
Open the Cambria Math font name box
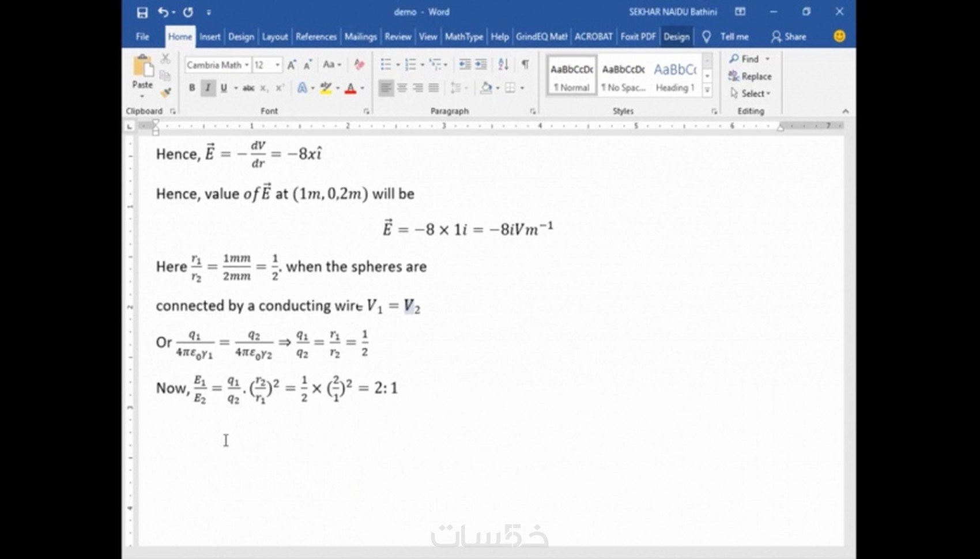coord(217,65)
